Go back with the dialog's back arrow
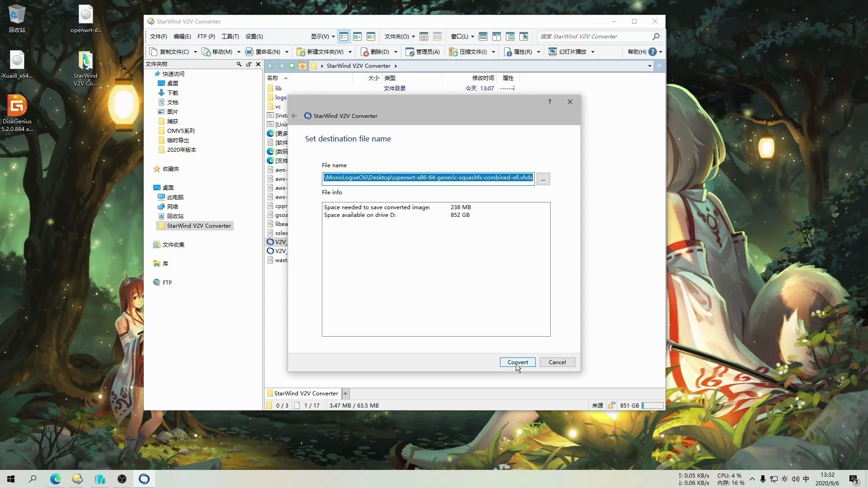Screen dimensions: 868x488 click(294, 116)
